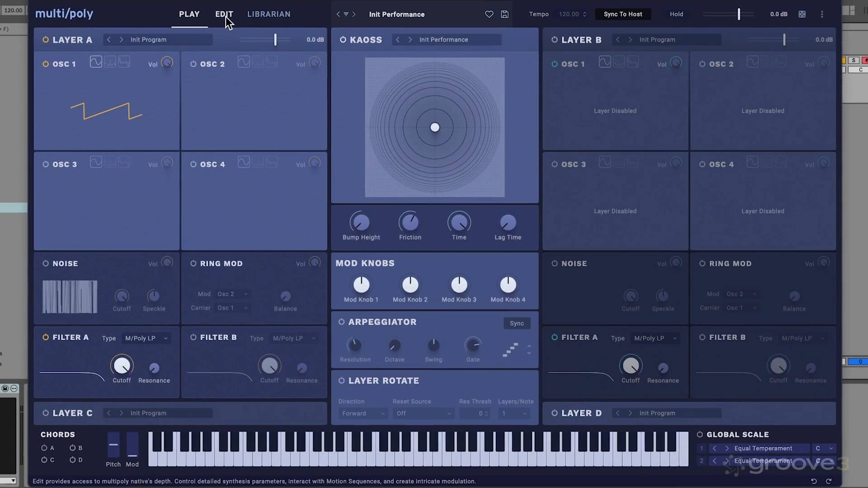Toggle Layer A OSC 2 power button
The height and width of the screenshot is (488, 868).
(x=193, y=64)
